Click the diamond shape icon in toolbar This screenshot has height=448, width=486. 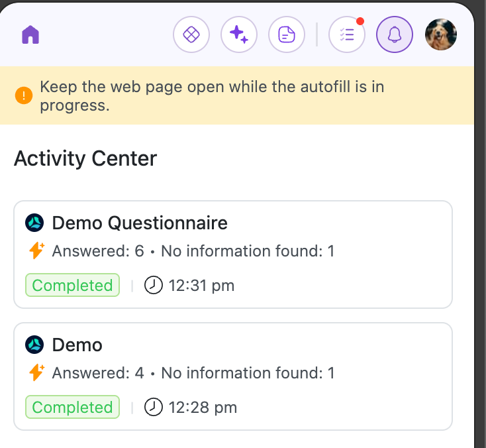click(191, 34)
